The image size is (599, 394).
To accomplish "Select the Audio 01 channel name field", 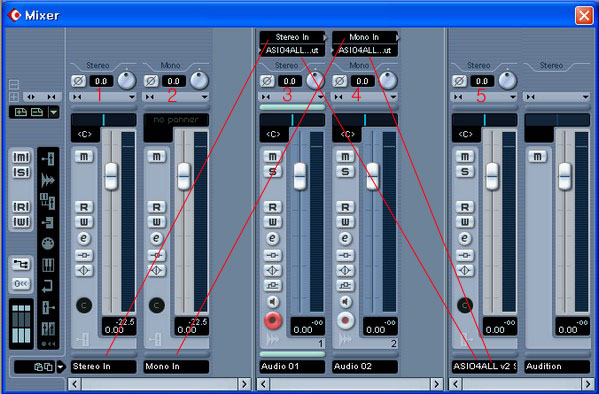I will point(292,366).
